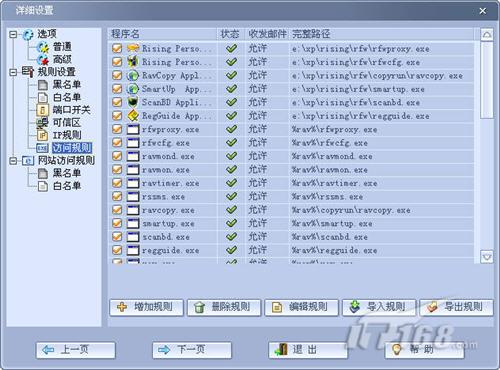Select 白名单 under 网站访问规则
This screenshot has height=370, width=500.
(x=67, y=186)
